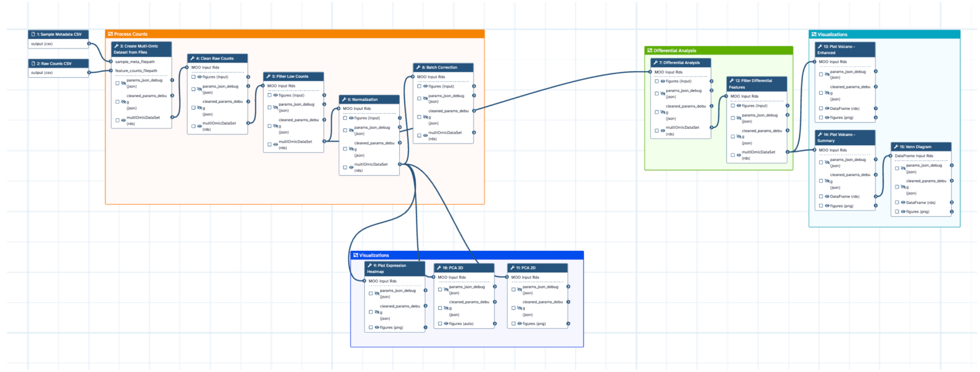Click the 'feature_counts_filepath' input label
The image size is (980, 372).
136,70
